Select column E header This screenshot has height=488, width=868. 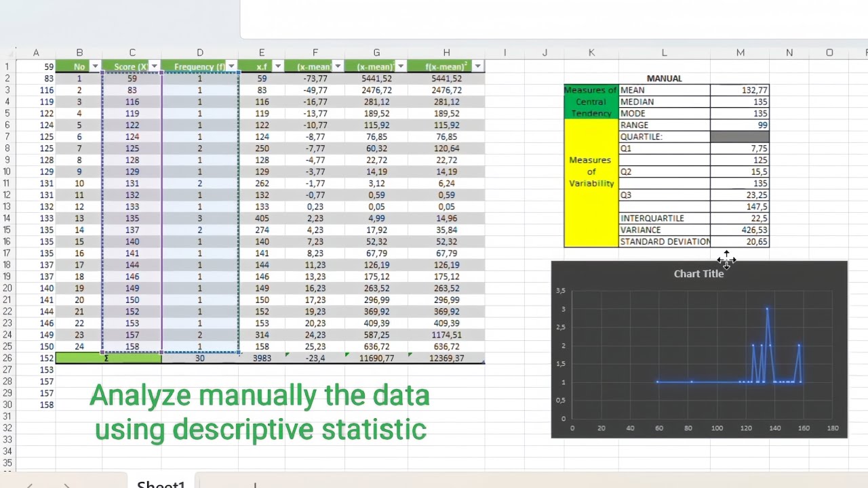pyautogui.click(x=262, y=53)
